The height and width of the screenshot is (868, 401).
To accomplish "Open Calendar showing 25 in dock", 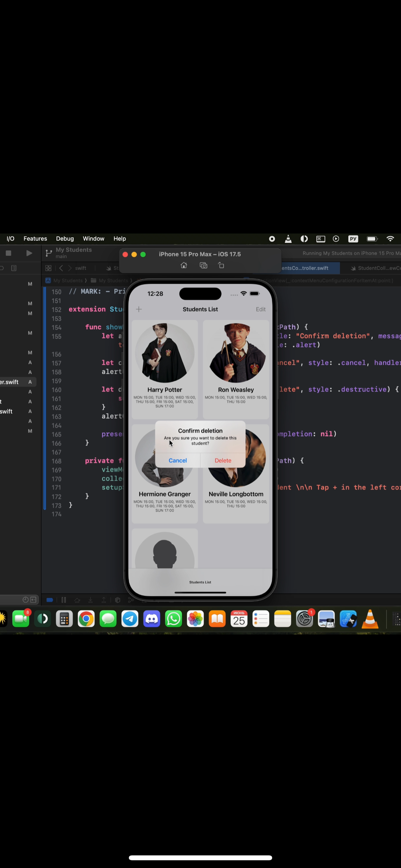I will 239,619.
